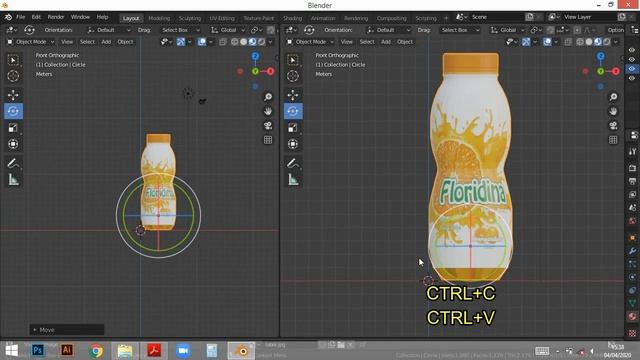Open Add menu in left viewport header
640x360 pixels.
(x=106, y=42)
